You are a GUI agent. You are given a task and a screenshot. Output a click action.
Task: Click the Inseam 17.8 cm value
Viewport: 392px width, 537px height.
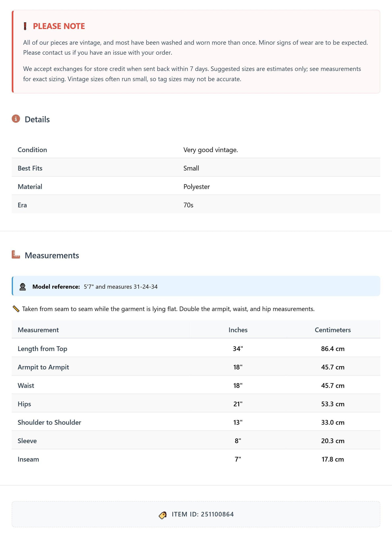point(333,459)
